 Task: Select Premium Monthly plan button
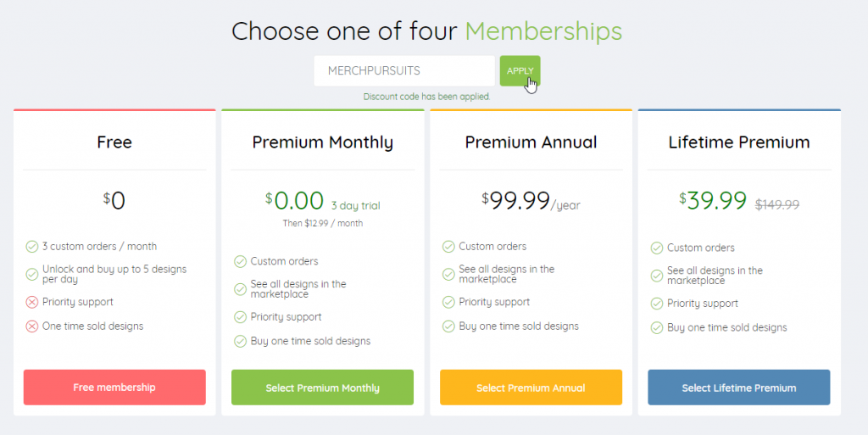pyautogui.click(x=322, y=388)
